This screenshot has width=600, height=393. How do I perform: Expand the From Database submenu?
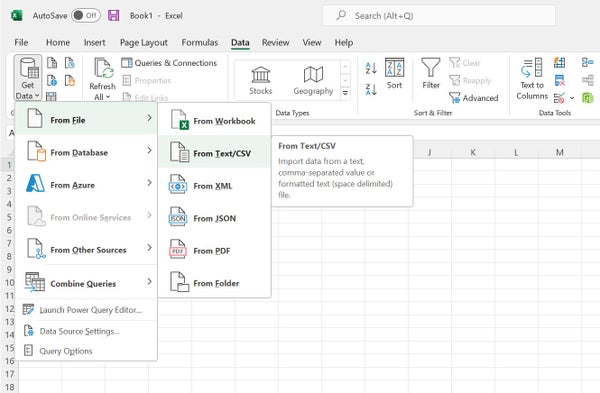point(86,152)
